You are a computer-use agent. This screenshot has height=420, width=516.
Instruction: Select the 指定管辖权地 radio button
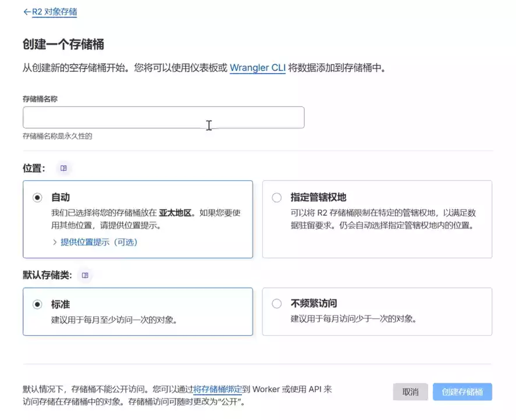[x=277, y=197]
